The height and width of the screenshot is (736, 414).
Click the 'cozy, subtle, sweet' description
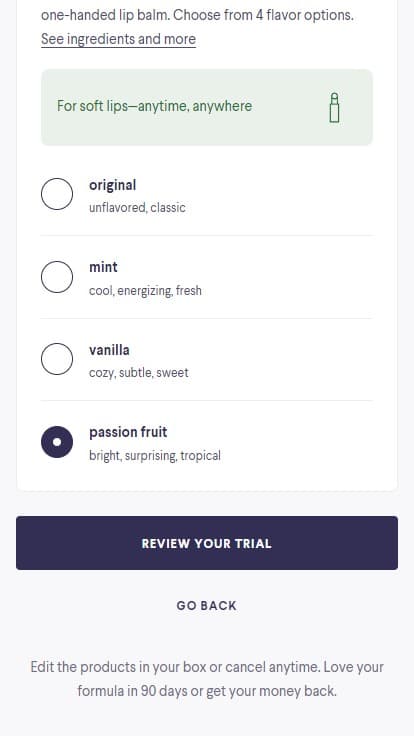click(x=138, y=373)
